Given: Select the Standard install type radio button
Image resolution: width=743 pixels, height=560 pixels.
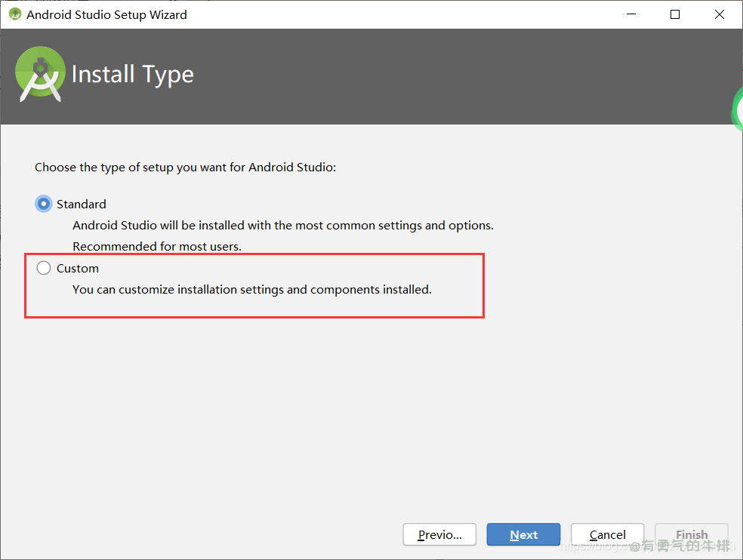Looking at the screenshot, I should [44, 205].
